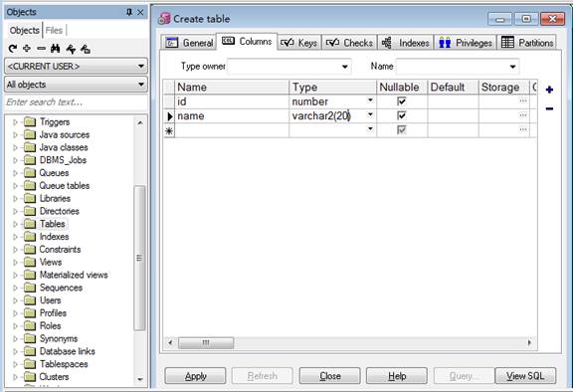Click the Tablespaces folder icon
This screenshot has width=573, height=392.
click(x=30, y=364)
